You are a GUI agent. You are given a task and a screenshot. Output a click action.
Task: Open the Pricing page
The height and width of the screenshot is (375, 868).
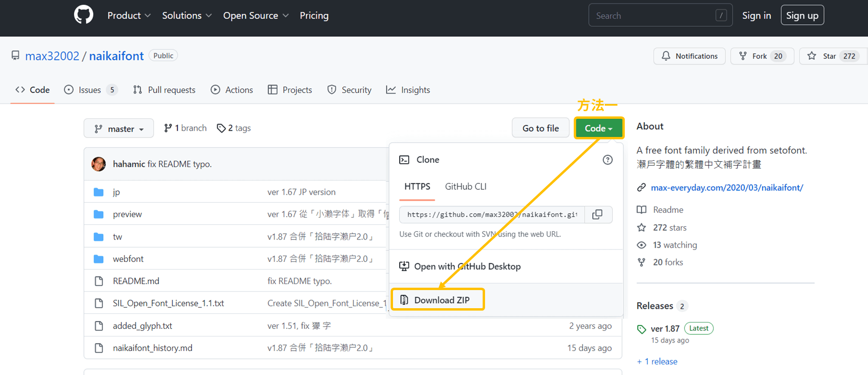[314, 16]
